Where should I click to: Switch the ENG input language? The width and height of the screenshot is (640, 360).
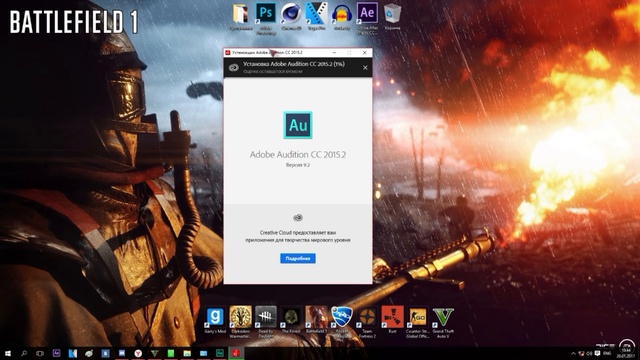click(x=607, y=353)
